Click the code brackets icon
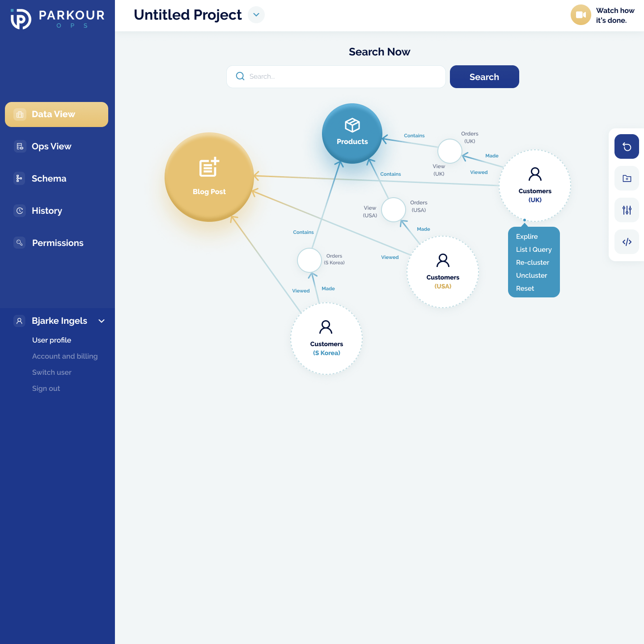 coord(627,242)
